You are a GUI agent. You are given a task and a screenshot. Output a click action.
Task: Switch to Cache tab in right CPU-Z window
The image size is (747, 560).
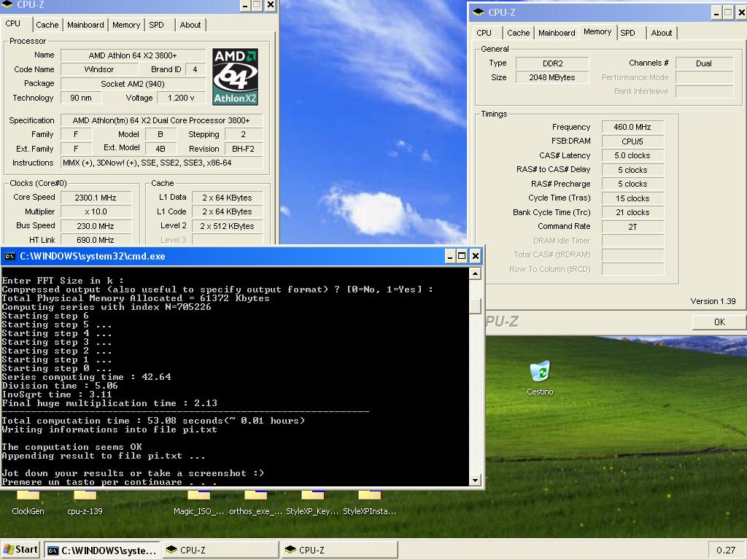pos(519,33)
